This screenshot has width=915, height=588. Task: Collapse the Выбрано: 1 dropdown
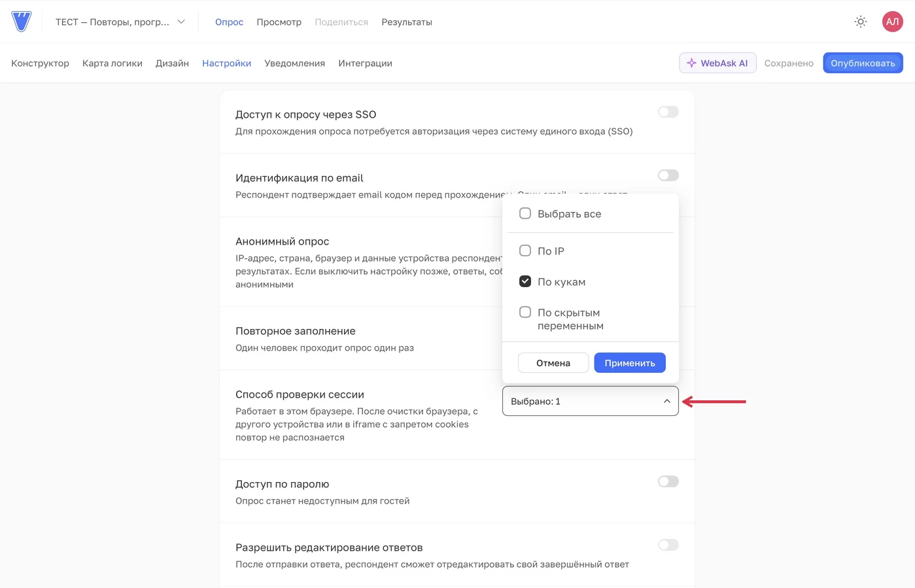(x=591, y=401)
